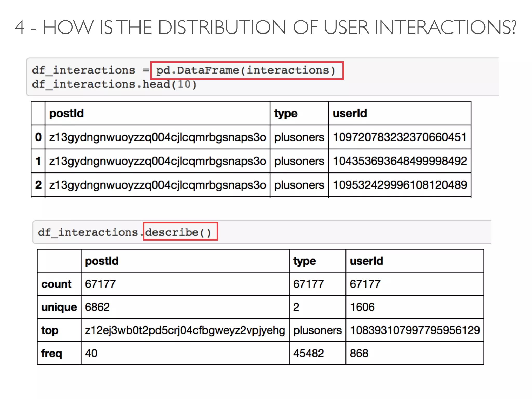
Task: Select the top row label
Action: tap(50, 330)
